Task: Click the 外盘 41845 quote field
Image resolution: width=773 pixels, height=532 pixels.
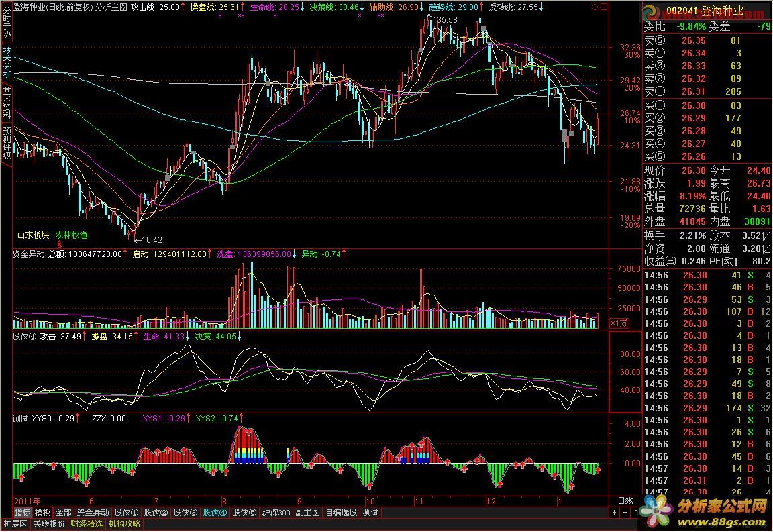Action: point(675,222)
